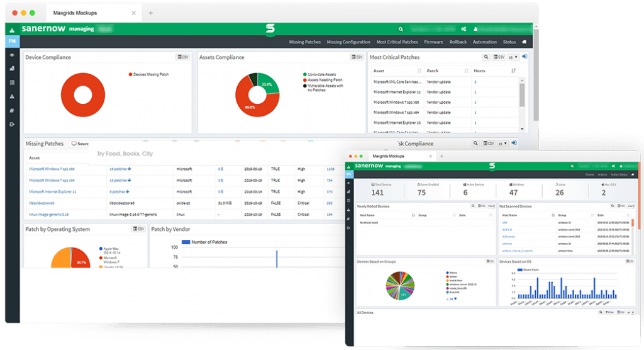Click home icon in front window nav bar
The width and height of the screenshot is (644, 350).
pos(633,174)
